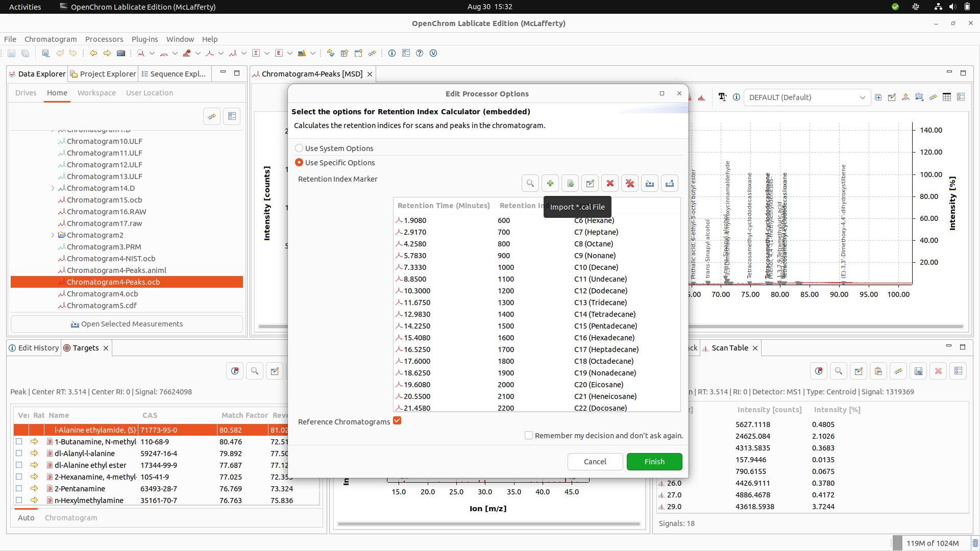
Task: Click delete all double red X icon
Action: (630, 183)
